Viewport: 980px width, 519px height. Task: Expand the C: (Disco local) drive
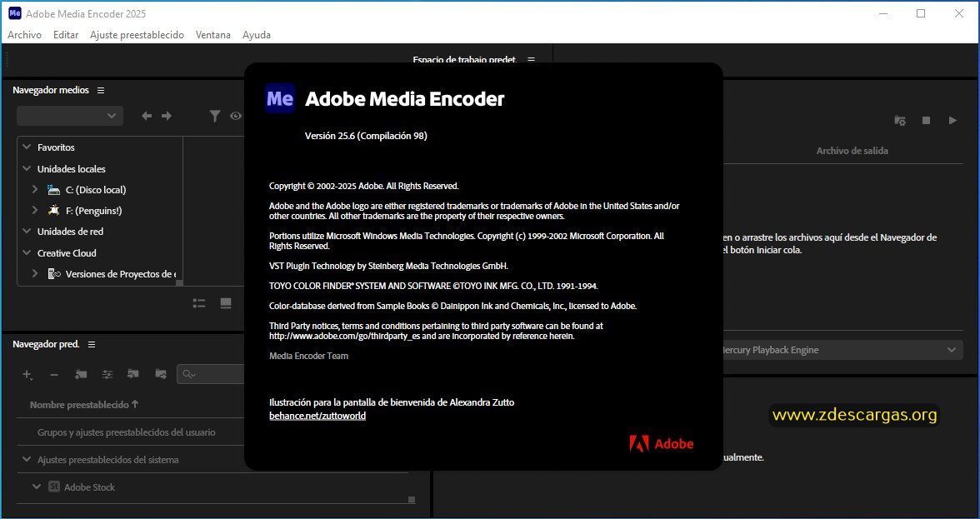35,189
